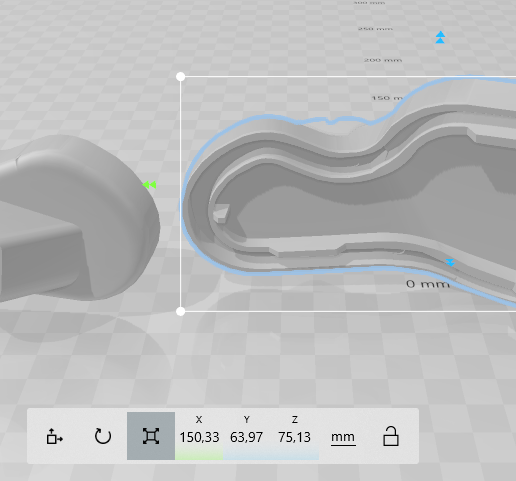Grab the upper blue Z-axis scale arrows
The height and width of the screenshot is (481, 516).
(x=440, y=37)
